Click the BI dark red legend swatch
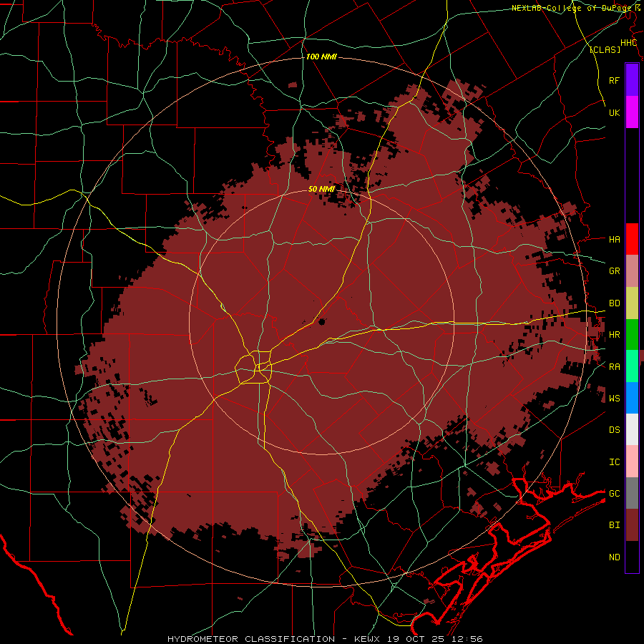 632,525
